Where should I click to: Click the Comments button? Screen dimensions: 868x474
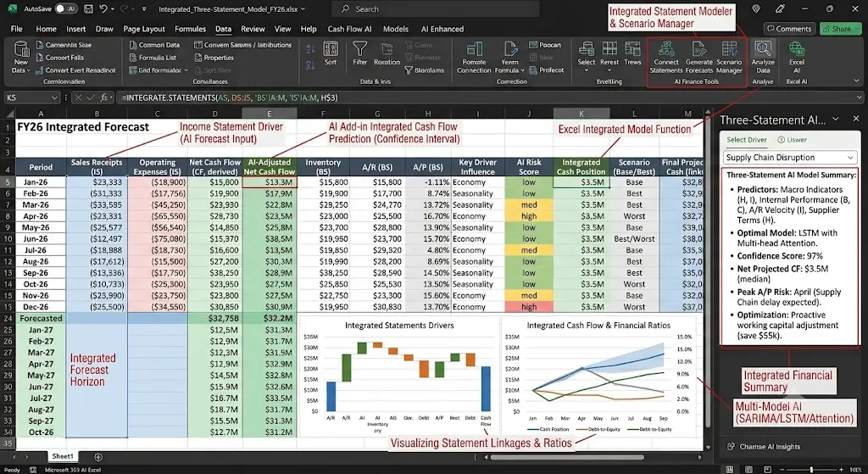pos(789,29)
